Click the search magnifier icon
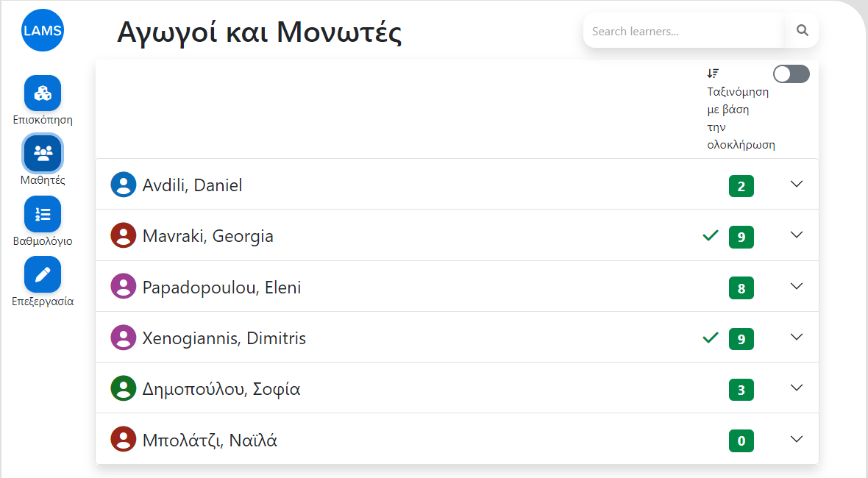This screenshot has height=478, width=868. (x=802, y=31)
